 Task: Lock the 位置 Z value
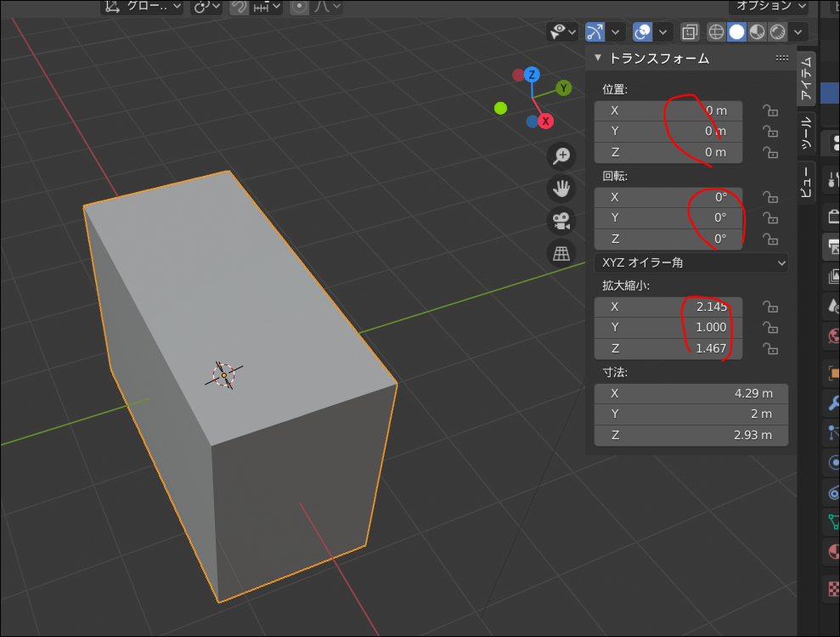coord(770,153)
